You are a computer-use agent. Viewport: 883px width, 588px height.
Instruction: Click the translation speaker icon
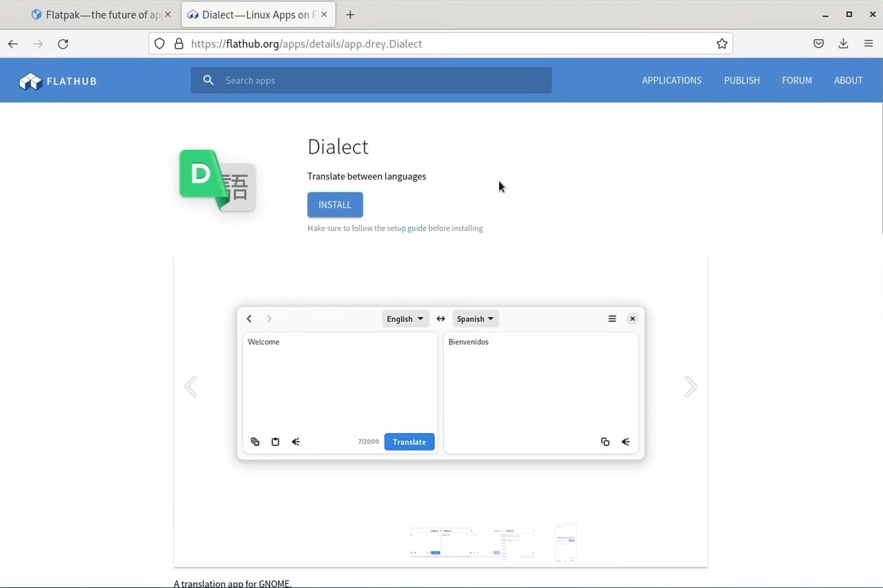click(x=626, y=442)
